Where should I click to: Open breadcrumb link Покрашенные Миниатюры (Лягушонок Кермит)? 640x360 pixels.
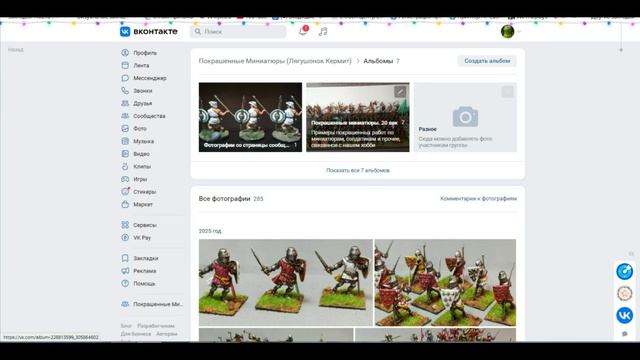(275, 61)
